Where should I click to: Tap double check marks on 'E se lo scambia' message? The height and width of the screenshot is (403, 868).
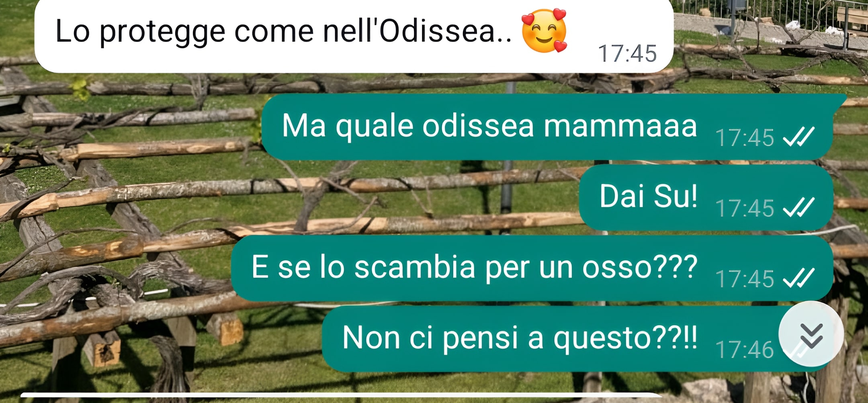[799, 278]
